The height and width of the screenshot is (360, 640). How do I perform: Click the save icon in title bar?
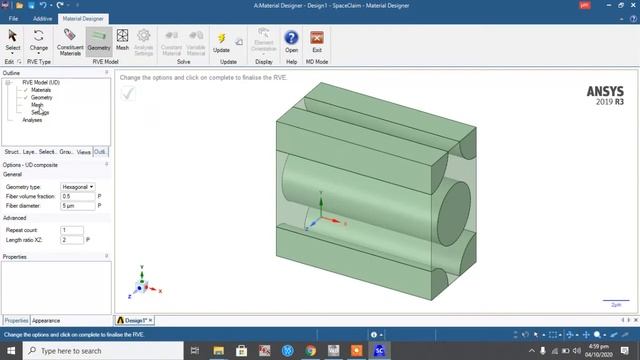[31, 6]
